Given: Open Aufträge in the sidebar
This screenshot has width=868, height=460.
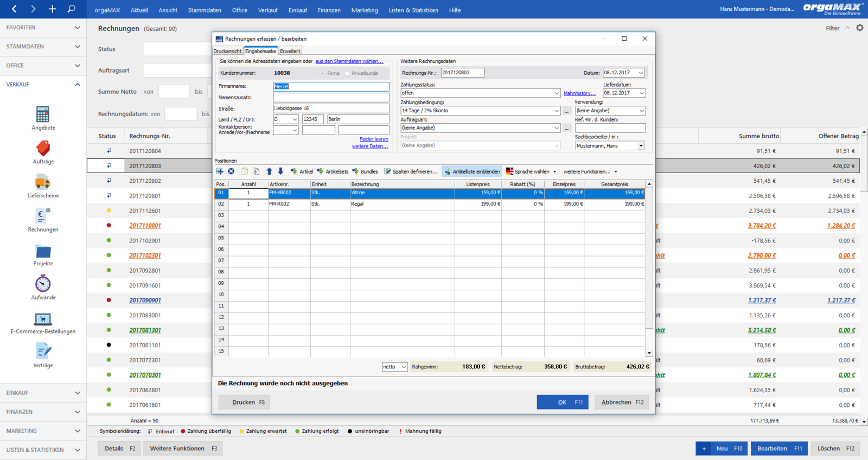Looking at the screenshot, I should coord(43,152).
